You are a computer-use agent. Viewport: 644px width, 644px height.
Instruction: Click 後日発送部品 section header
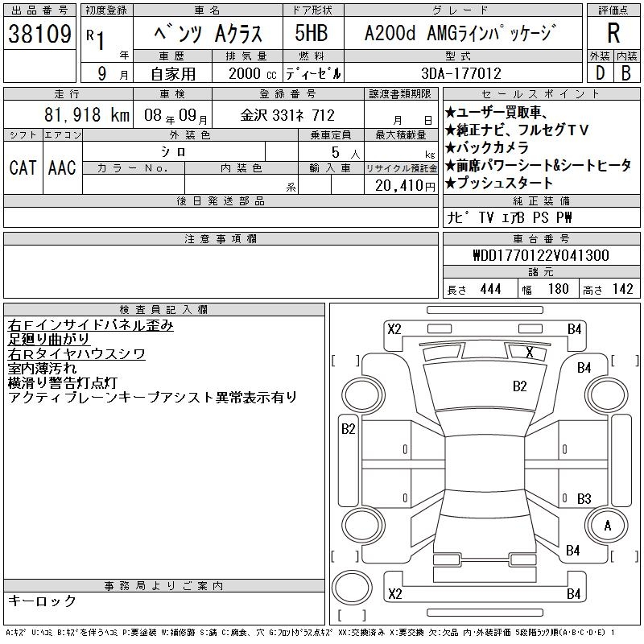pos(221,200)
